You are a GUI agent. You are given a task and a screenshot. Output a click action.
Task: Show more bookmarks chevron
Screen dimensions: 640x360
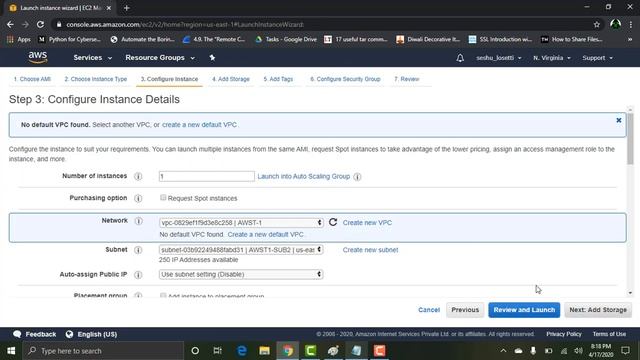[x=630, y=39]
